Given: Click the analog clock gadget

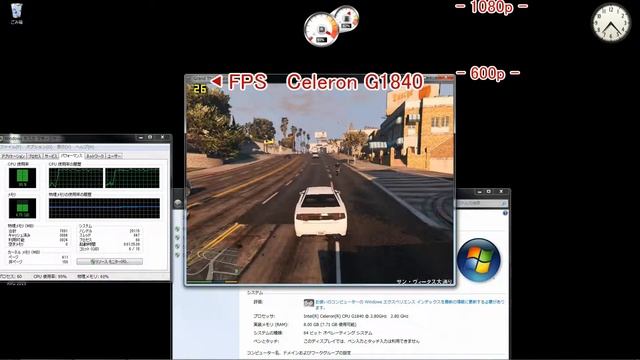Looking at the screenshot, I should [611, 22].
